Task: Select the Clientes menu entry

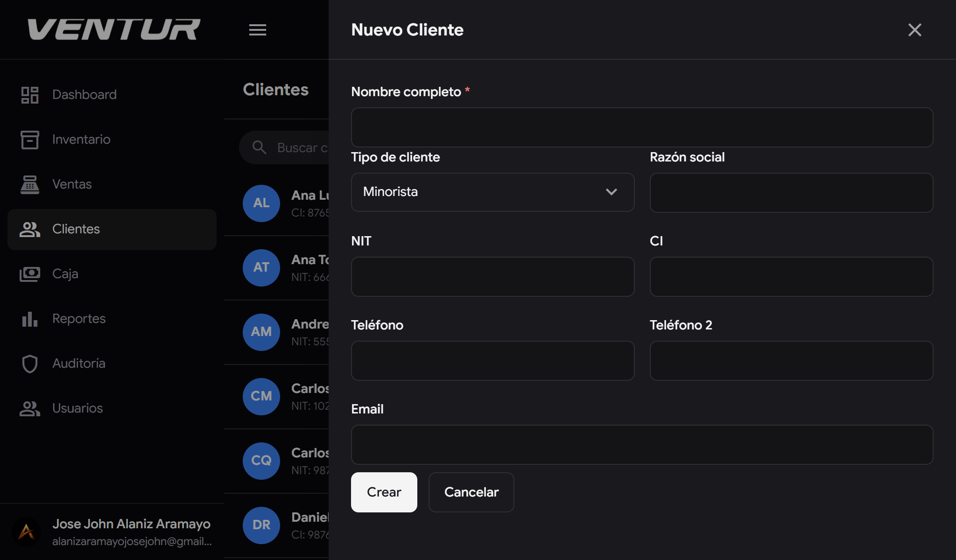Action: [76, 229]
